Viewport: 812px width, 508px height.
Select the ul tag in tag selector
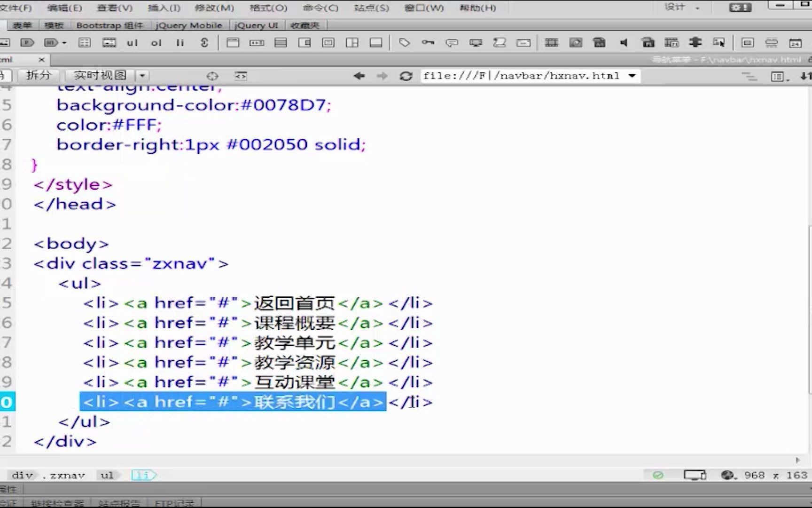coord(107,476)
